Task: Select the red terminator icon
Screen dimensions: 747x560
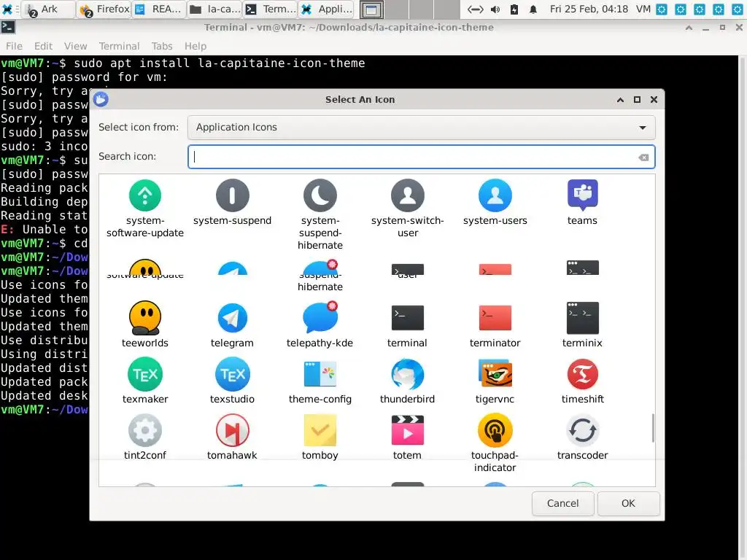Action: (x=495, y=318)
